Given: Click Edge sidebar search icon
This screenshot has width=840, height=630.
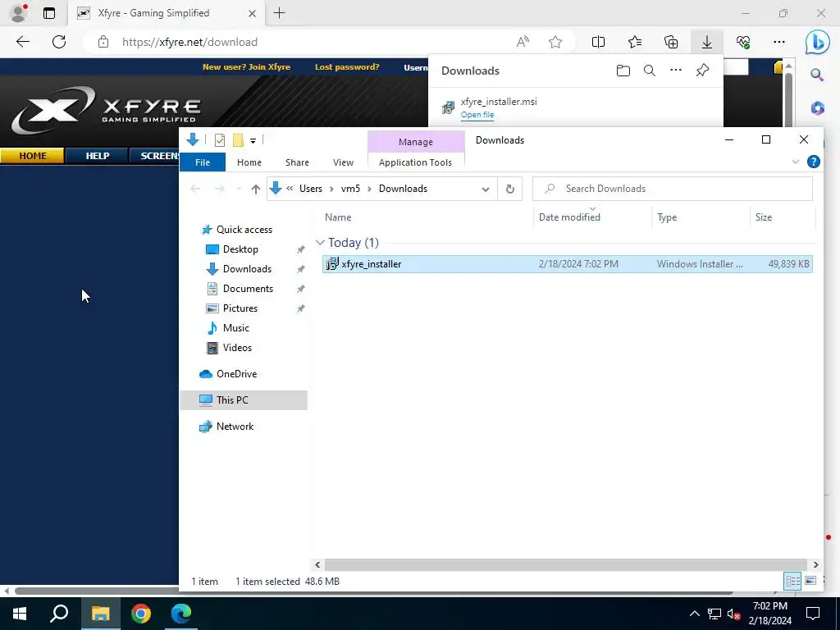Looking at the screenshot, I should pyautogui.click(x=817, y=75).
